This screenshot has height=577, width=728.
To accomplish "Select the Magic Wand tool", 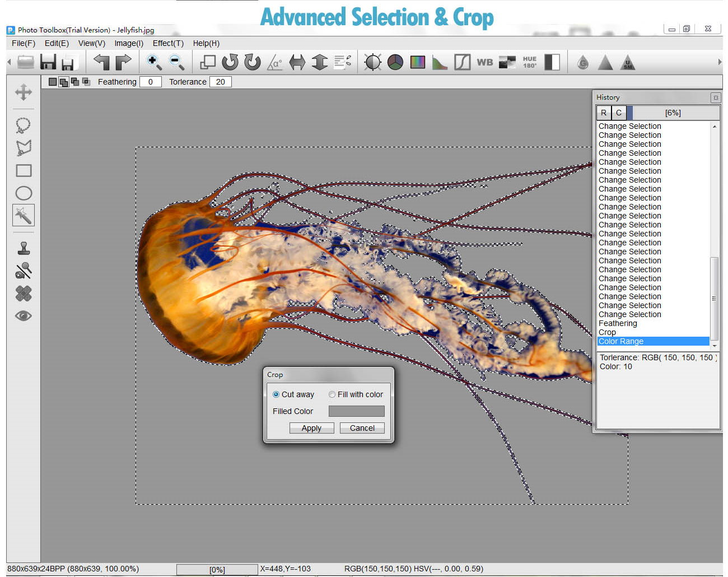I will 23,215.
